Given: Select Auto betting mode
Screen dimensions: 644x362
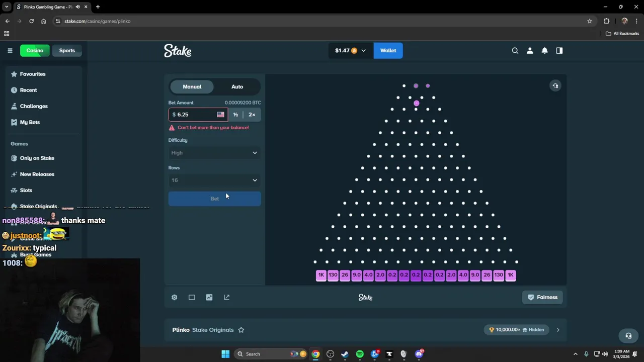Looking at the screenshot, I should pos(237,86).
